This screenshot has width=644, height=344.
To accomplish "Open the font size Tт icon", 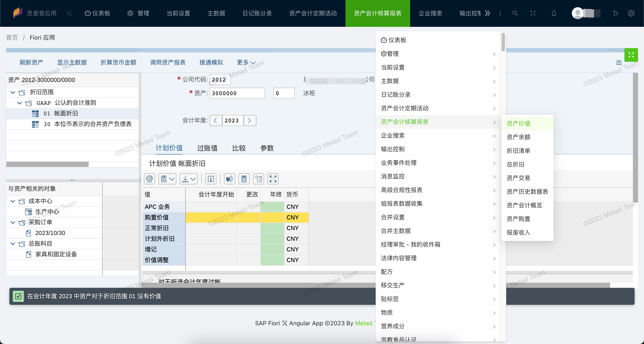I will click(x=615, y=13).
